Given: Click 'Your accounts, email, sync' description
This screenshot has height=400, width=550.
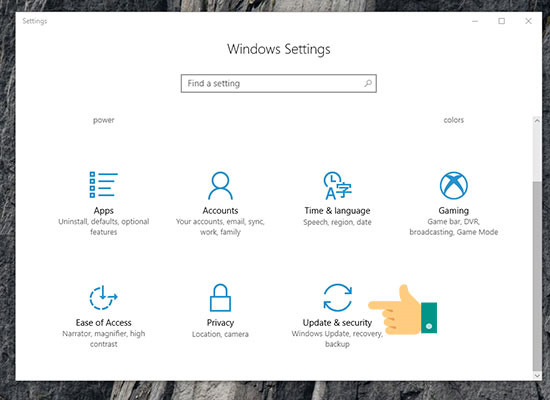Looking at the screenshot, I should 220,227.
